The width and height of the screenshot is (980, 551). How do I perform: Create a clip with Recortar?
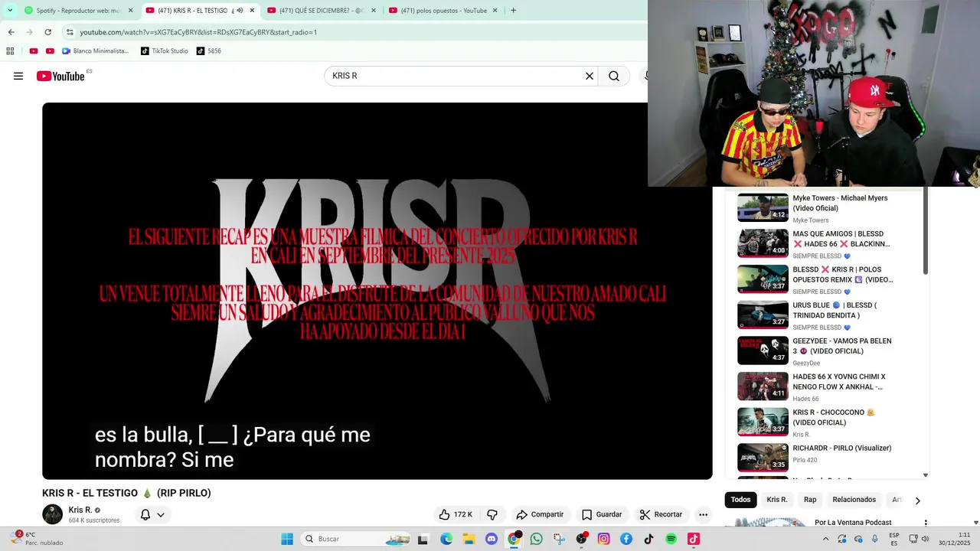[x=661, y=514]
